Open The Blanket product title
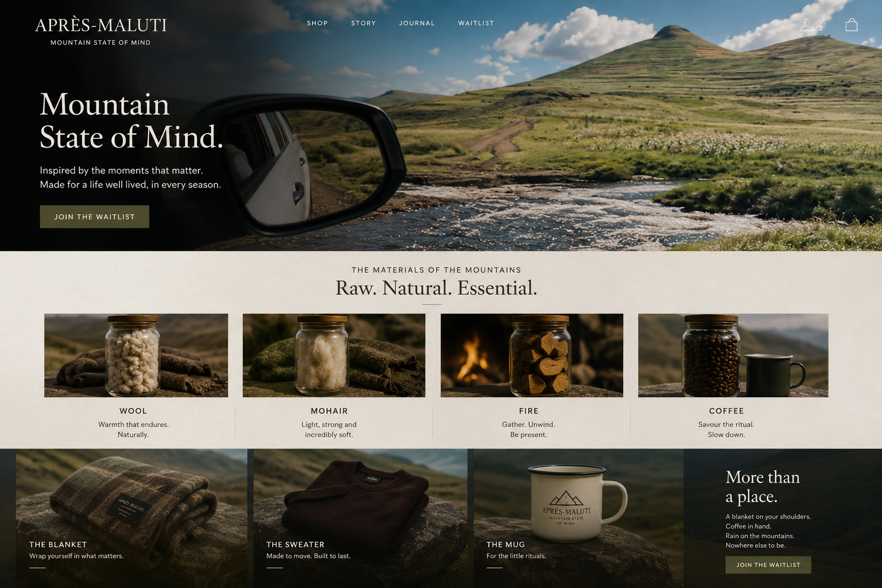Screen dimensions: 882x588 pyautogui.click(x=58, y=544)
